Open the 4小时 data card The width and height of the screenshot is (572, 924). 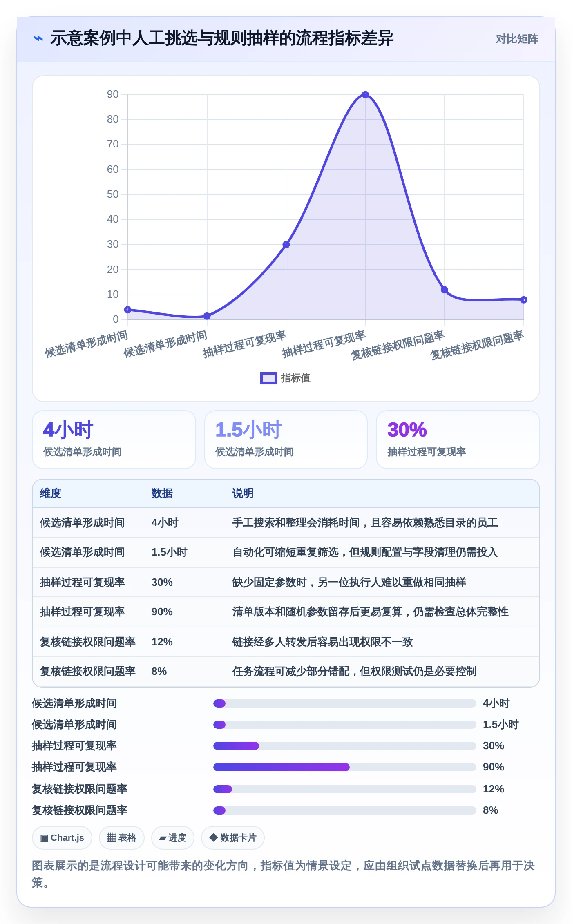tap(114, 440)
